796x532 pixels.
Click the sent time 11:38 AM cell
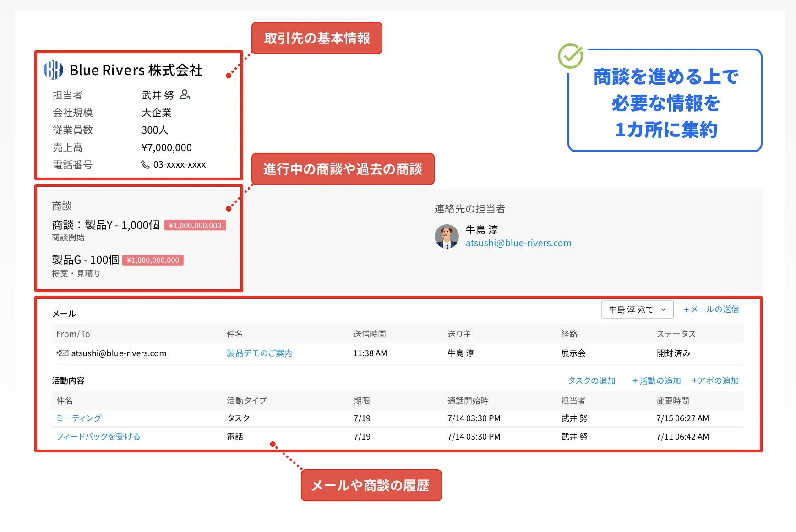click(370, 353)
